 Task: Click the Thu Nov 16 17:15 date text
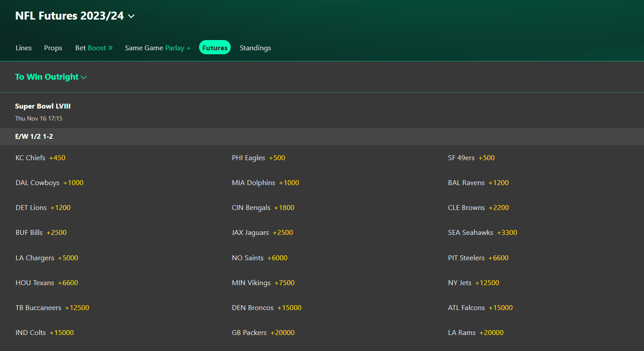point(39,119)
